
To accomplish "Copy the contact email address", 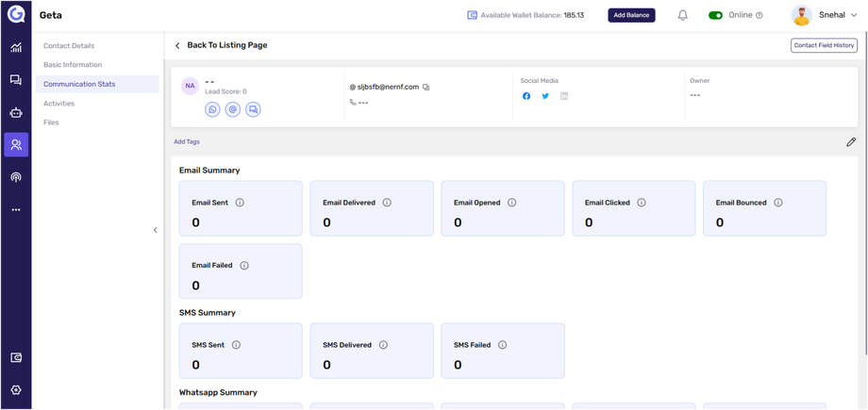I will pyautogui.click(x=426, y=87).
